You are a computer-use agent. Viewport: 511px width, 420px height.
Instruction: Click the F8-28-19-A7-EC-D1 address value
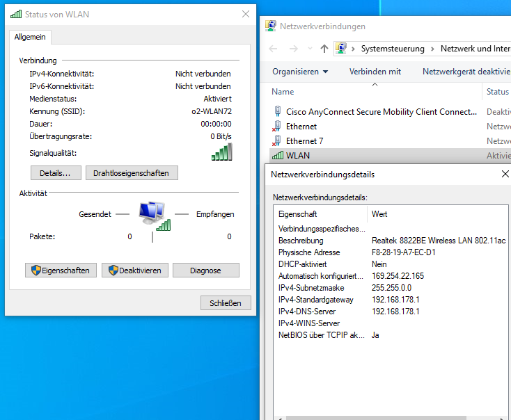coord(404,252)
